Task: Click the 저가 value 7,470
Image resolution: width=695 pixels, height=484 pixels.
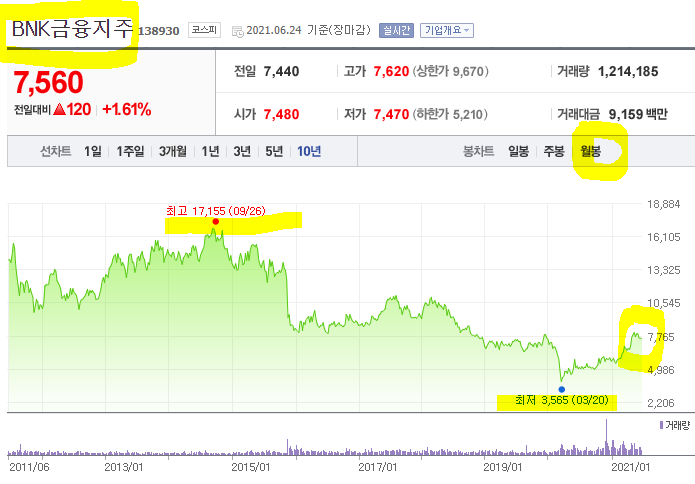Action: click(391, 114)
